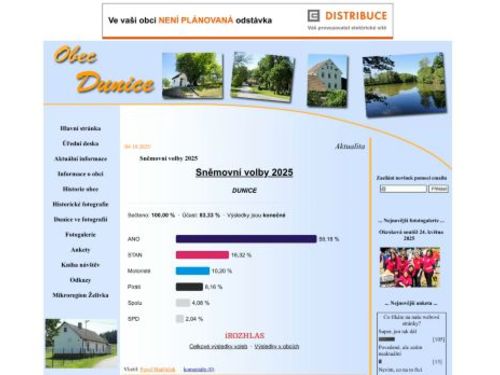This screenshot has width=500, height=375.
Task: Click the Aktualita category label
Action: [x=350, y=146]
